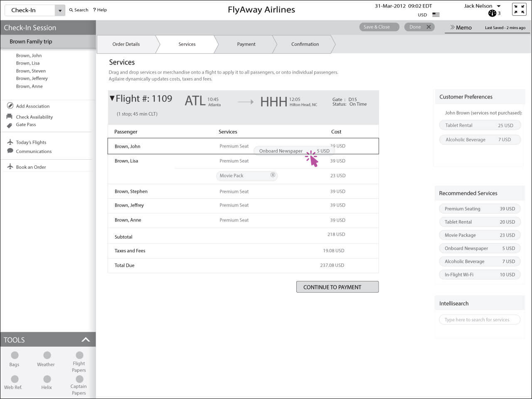Select Gate Pass in the sidebar

(x=26, y=124)
